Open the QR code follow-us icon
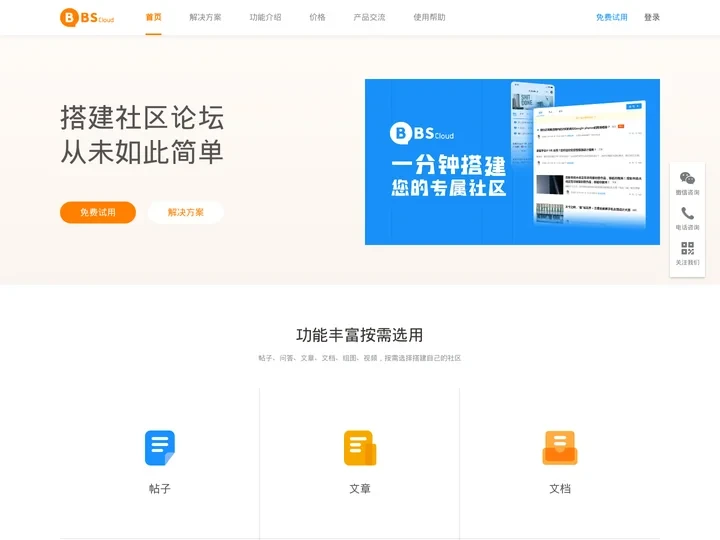The width and height of the screenshot is (720, 540). point(687,248)
